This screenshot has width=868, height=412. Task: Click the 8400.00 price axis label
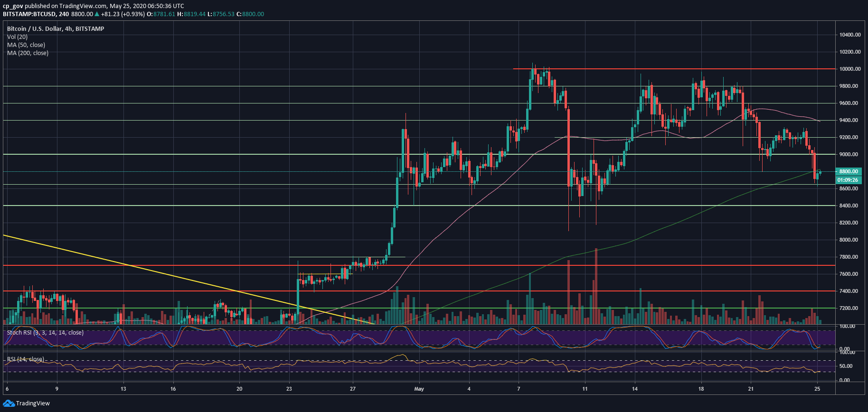[849, 206]
